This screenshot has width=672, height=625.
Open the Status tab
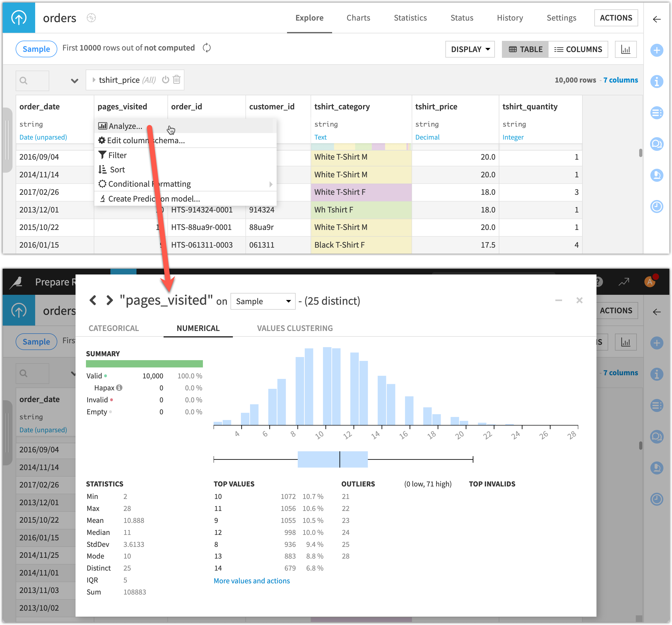[x=462, y=18]
